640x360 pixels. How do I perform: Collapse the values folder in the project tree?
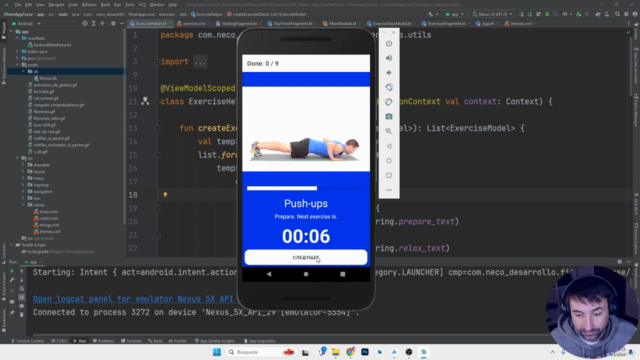pos(23,205)
